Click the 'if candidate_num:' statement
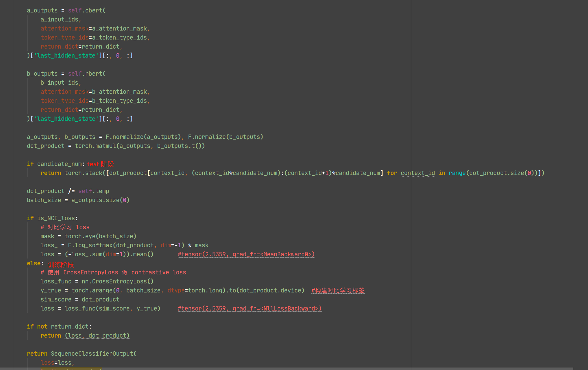Image resolution: width=588 pixels, height=370 pixels. coord(56,164)
